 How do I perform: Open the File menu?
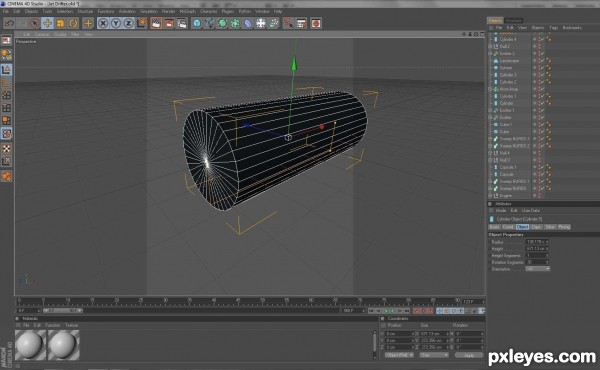coord(6,11)
